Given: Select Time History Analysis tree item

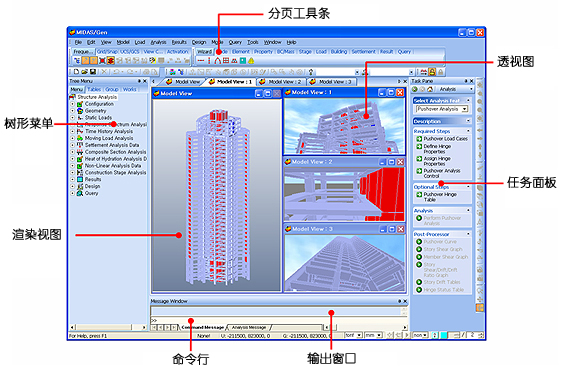Looking at the screenshot, I should pyautogui.click(x=109, y=131).
